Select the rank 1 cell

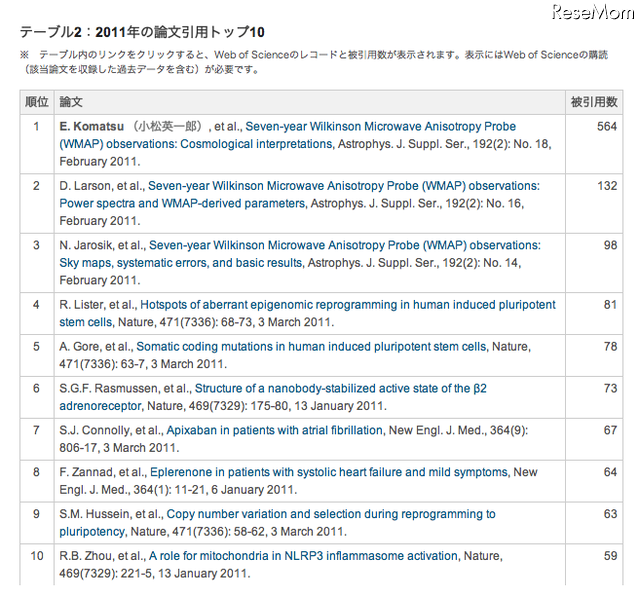36,127
